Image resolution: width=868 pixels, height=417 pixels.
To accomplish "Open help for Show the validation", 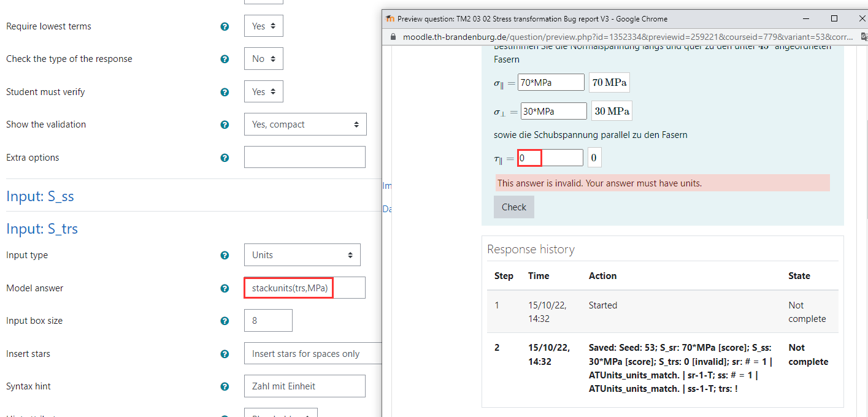I will tap(225, 124).
